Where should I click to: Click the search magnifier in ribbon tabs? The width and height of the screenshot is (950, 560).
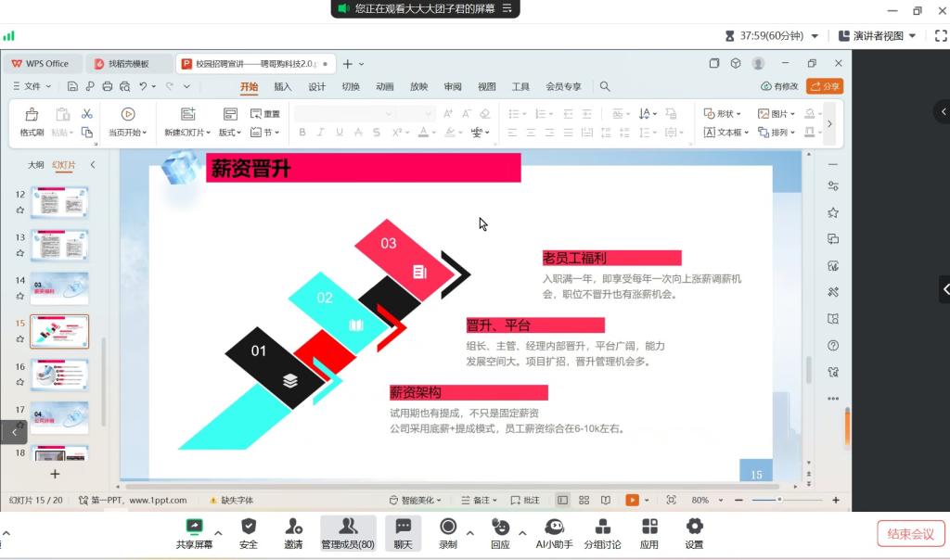[x=605, y=86]
